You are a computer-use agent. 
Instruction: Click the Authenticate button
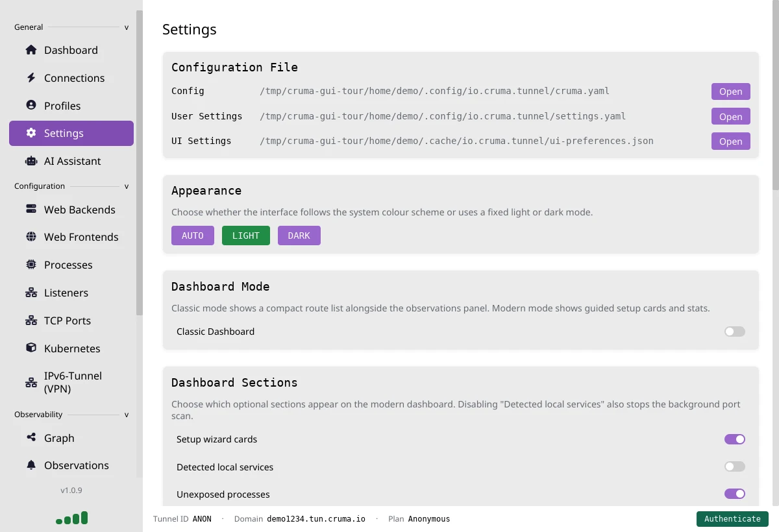pyautogui.click(x=732, y=519)
